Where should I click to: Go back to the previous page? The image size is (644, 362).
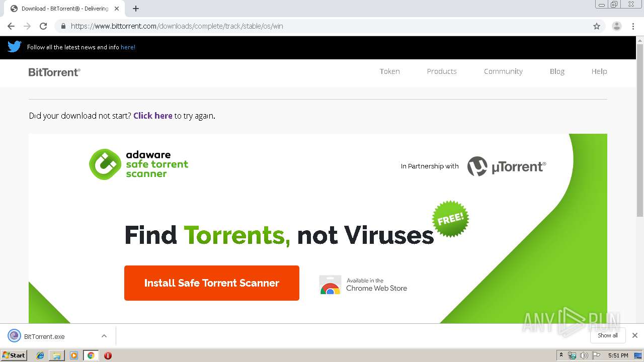coord(11,26)
